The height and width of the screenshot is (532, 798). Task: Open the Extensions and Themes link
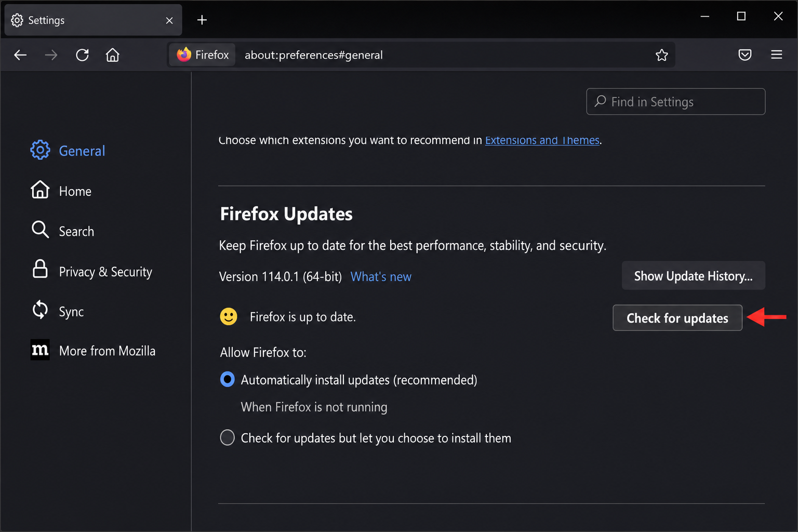[542, 140]
